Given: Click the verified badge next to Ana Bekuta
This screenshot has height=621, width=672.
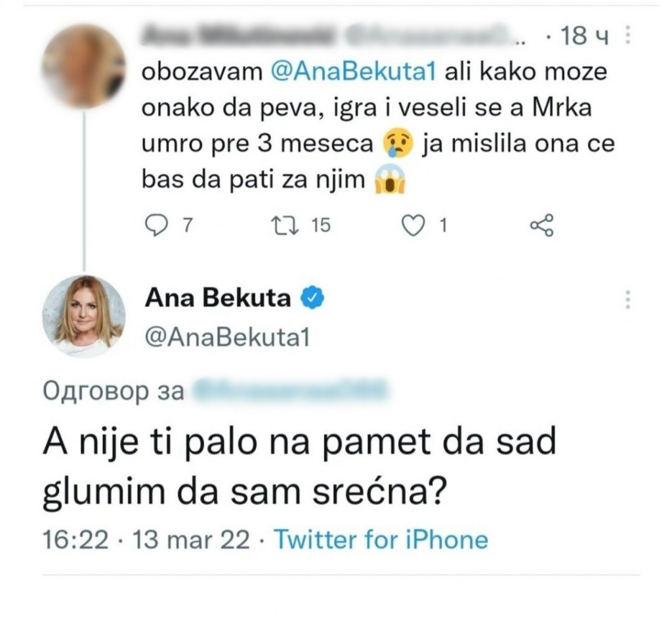Looking at the screenshot, I should pos(311,297).
